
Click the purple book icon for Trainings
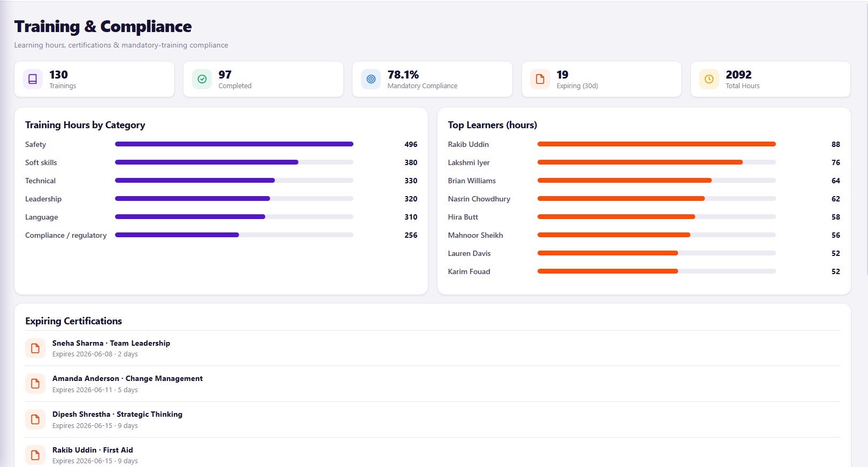tap(33, 79)
